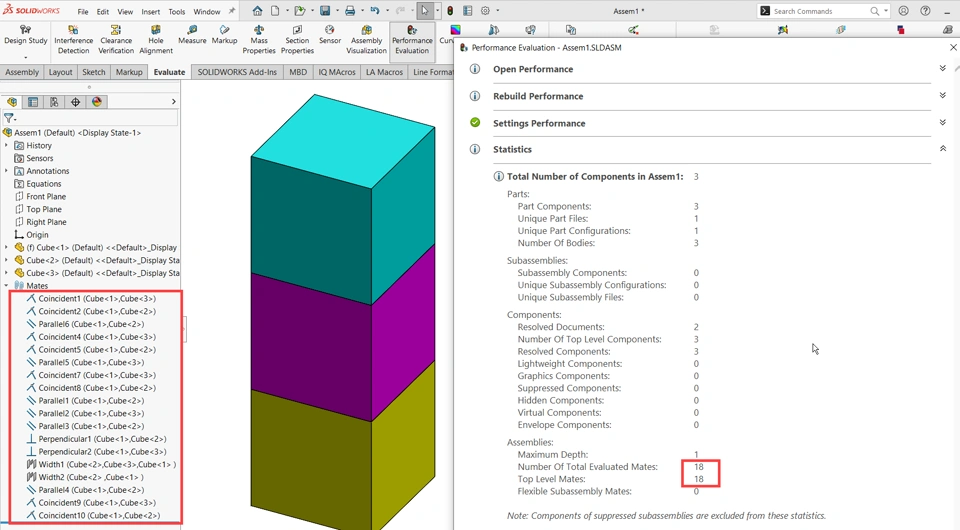Launch Clearance Verification
The width and height of the screenshot is (960, 530).
pos(116,38)
